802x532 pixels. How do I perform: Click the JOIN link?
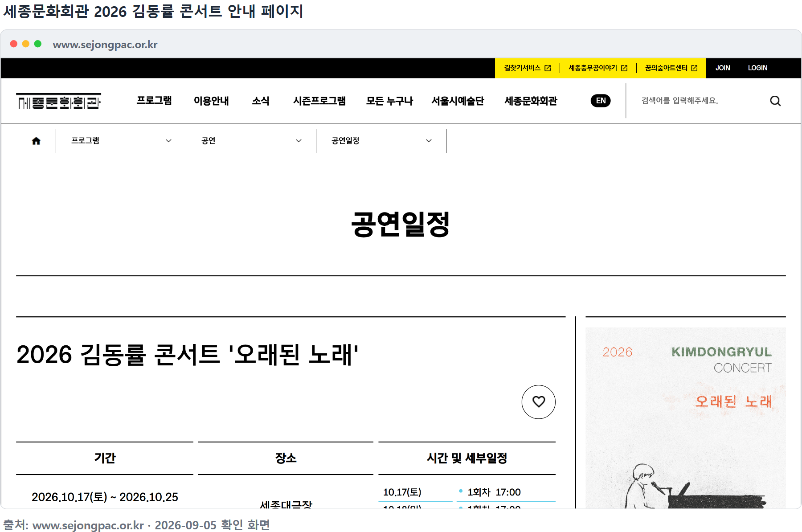pos(723,68)
